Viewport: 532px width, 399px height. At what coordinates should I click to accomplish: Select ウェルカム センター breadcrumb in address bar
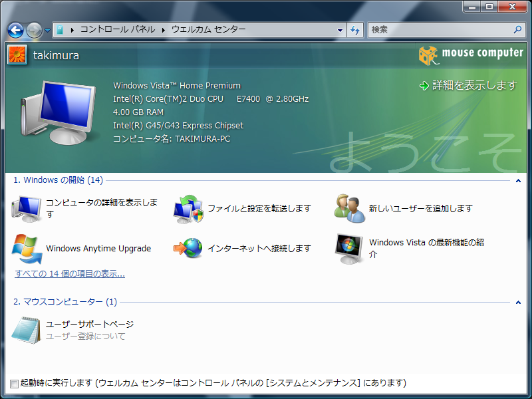point(208,29)
